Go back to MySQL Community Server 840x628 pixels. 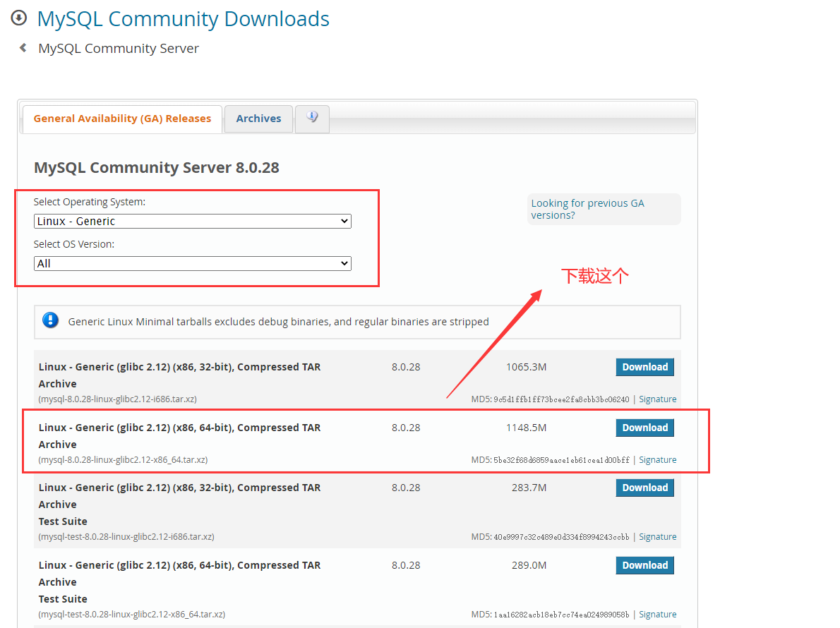tap(119, 48)
